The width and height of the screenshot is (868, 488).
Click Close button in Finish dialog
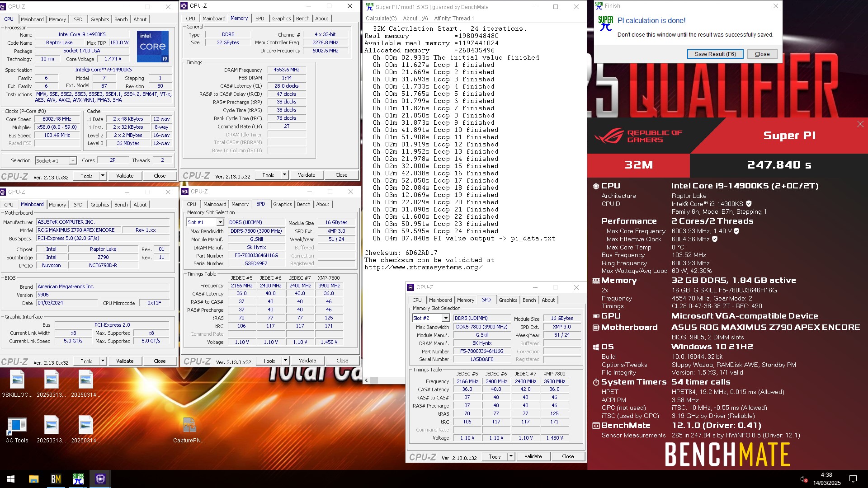762,54
